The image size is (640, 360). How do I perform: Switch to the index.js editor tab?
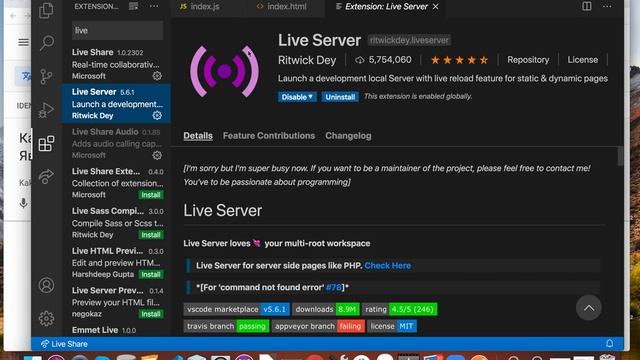pos(205,7)
